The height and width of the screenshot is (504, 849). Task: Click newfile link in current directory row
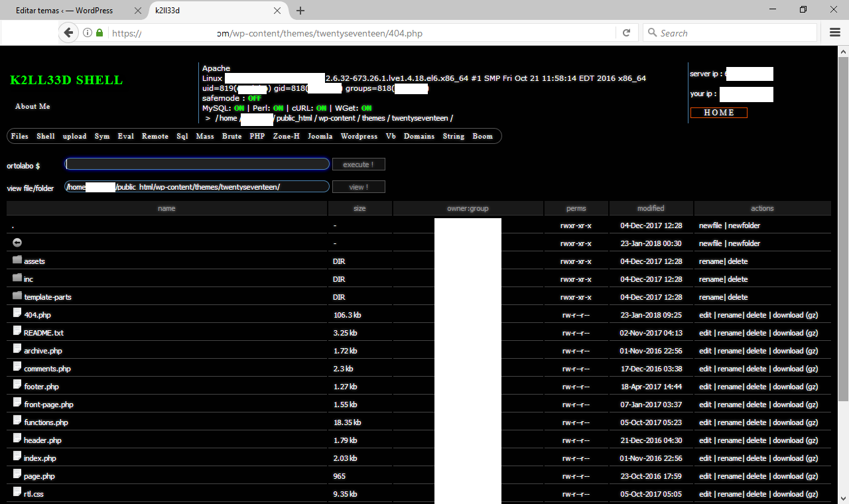pyautogui.click(x=710, y=225)
